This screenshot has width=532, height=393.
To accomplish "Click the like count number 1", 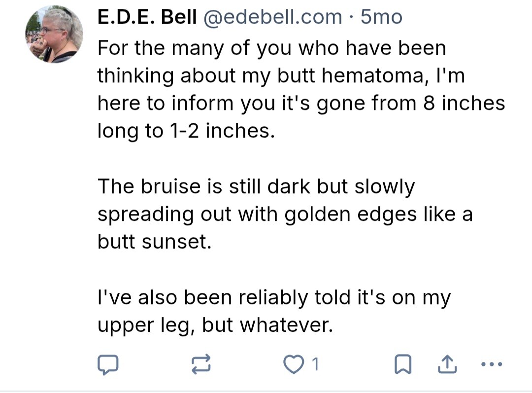I will pyautogui.click(x=316, y=364).
